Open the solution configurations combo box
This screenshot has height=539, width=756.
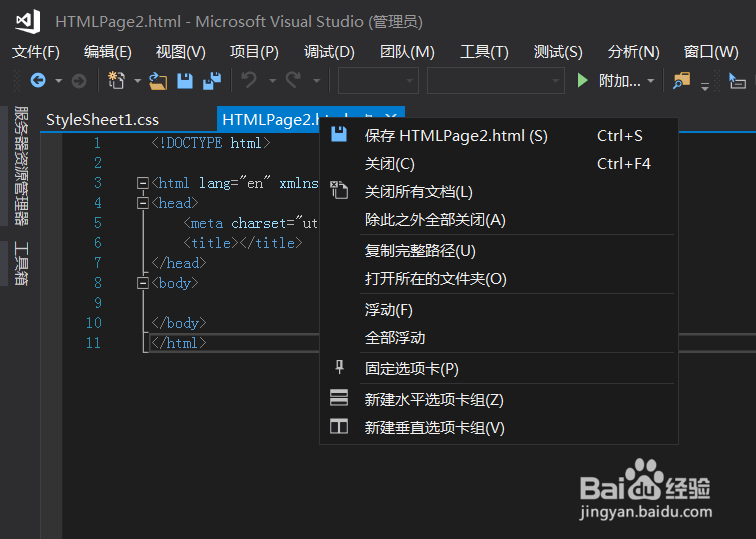tap(378, 81)
